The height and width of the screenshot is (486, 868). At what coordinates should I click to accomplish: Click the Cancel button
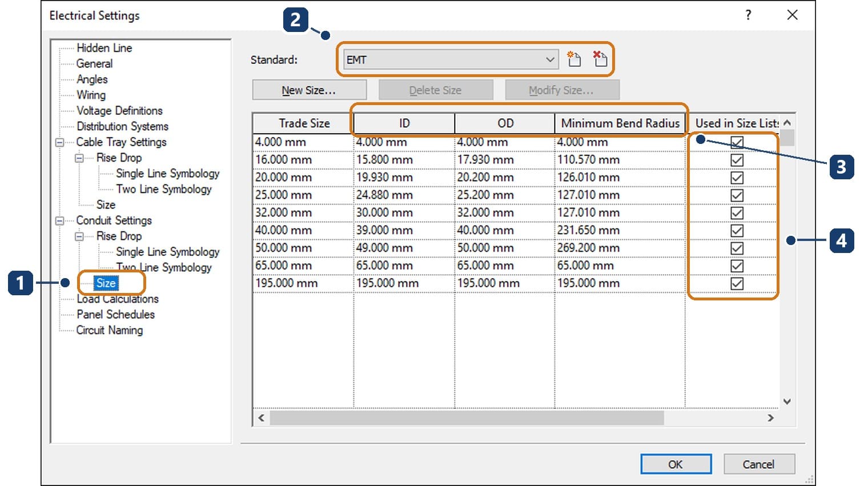pos(759,464)
